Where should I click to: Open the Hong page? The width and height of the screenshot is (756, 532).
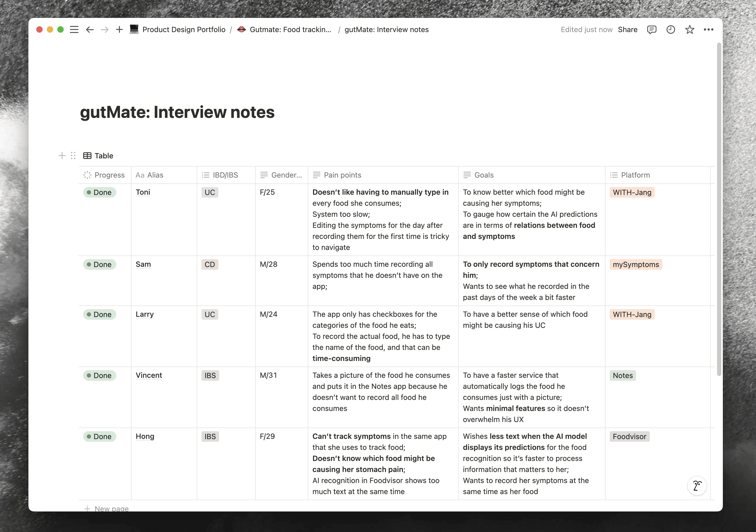click(145, 436)
